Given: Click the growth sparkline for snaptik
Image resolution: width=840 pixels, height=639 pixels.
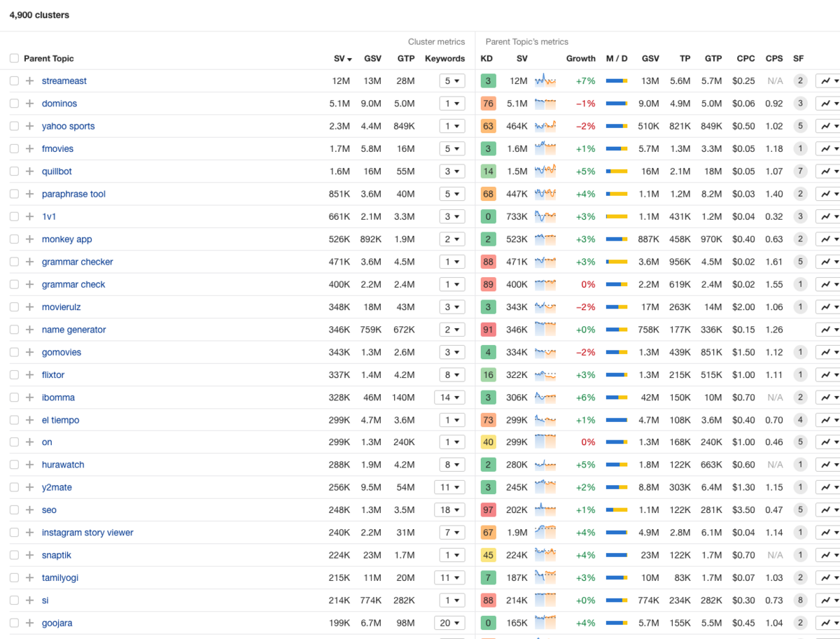Looking at the screenshot, I should 545,555.
